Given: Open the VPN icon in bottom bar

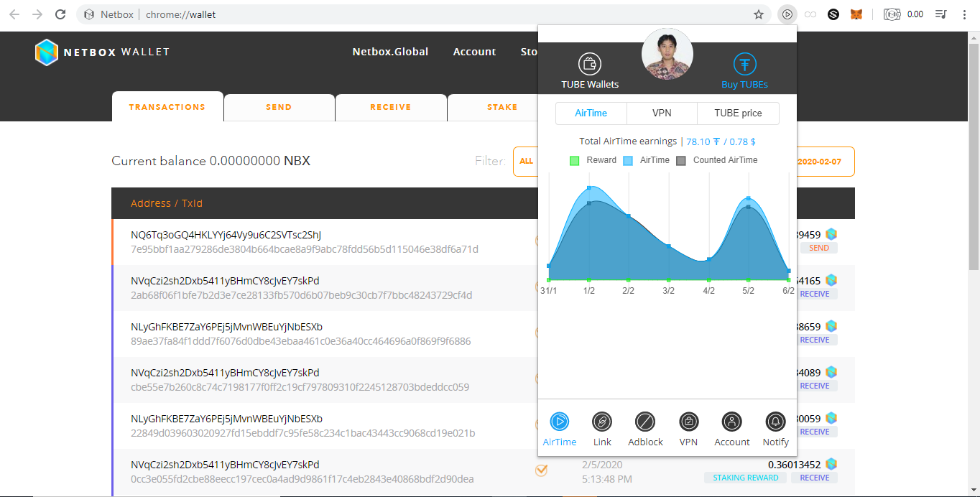Looking at the screenshot, I should click(x=688, y=422).
